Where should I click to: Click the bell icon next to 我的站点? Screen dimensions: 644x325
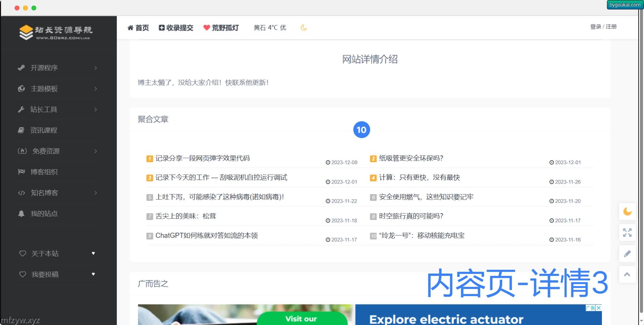[x=21, y=214]
